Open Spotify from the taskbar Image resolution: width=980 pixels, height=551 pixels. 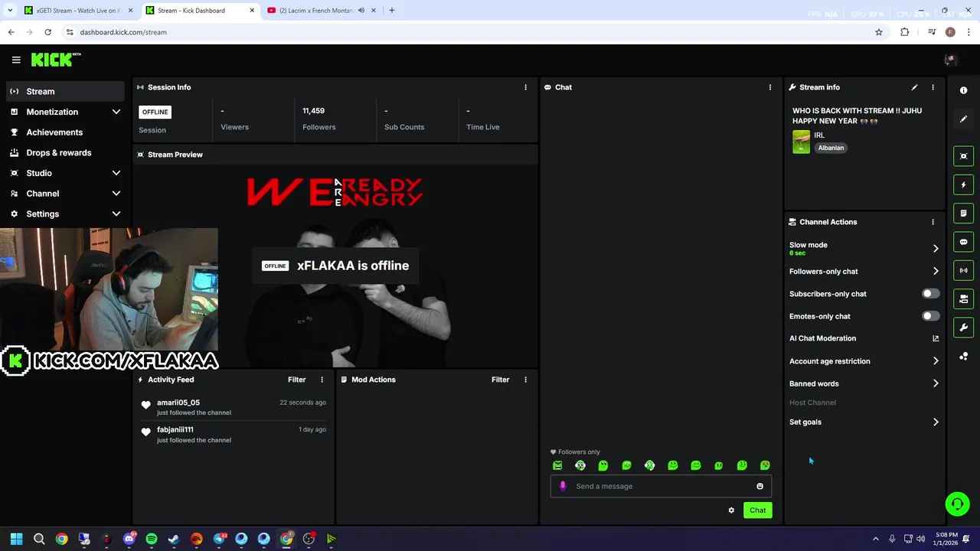tap(152, 539)
